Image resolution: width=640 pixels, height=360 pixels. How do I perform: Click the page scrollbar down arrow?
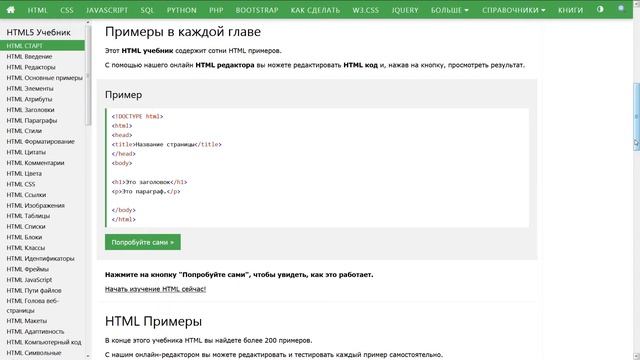[x=636, y=357]
